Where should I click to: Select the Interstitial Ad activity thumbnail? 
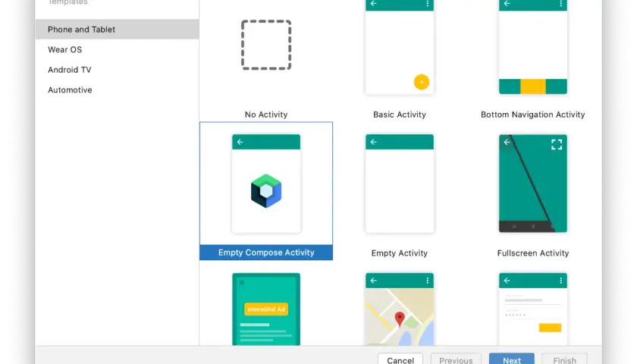click(266, 309)
